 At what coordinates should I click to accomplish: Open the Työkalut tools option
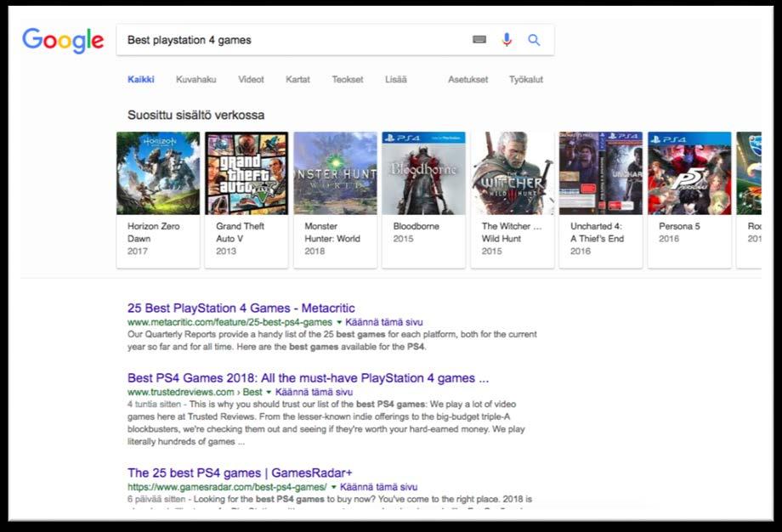(525, 79)
